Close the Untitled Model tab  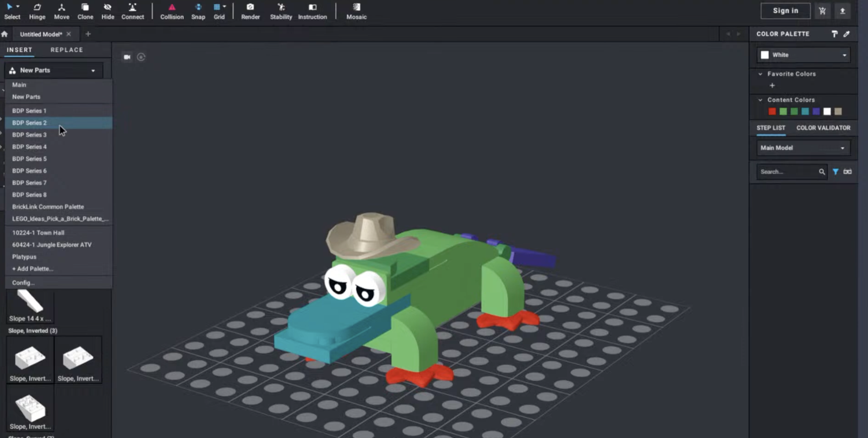pyautogui.click(x=69, y=34)
